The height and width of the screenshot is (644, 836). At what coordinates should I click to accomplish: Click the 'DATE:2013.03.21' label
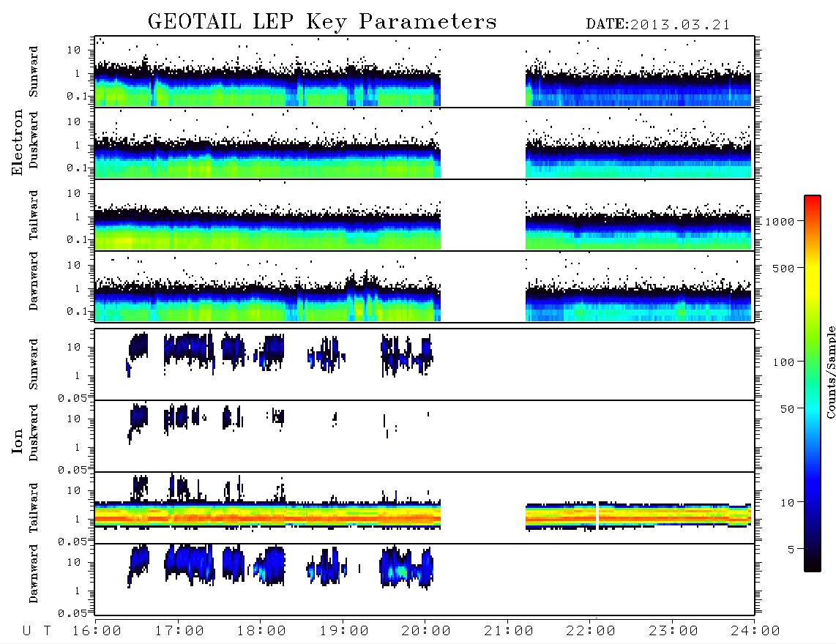pos(657,25)
